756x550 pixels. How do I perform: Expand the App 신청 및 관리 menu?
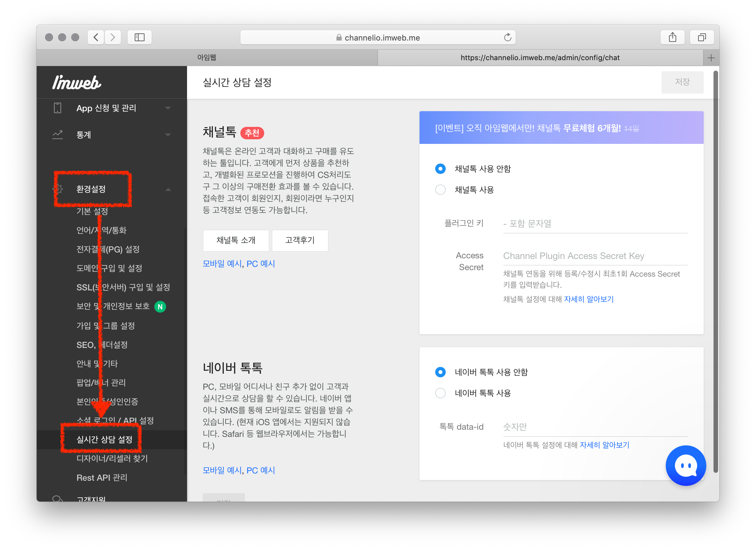tap(168, 108)
